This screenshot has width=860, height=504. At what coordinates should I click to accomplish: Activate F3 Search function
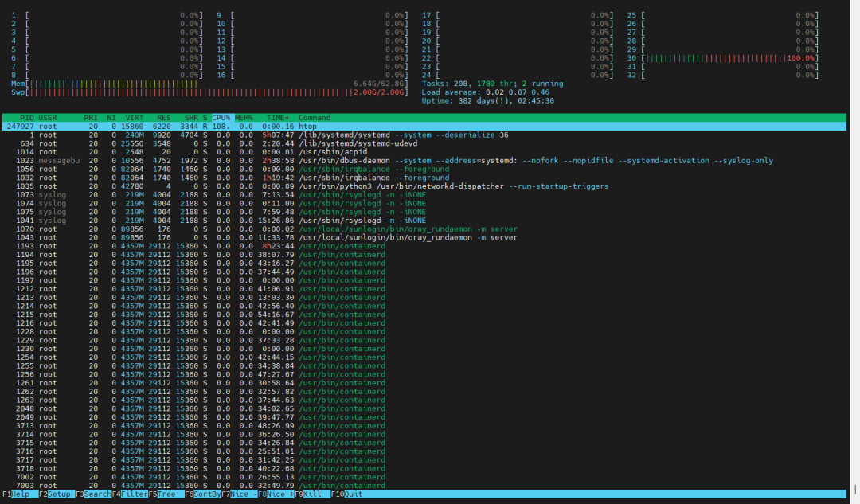(x=94, y=494)
